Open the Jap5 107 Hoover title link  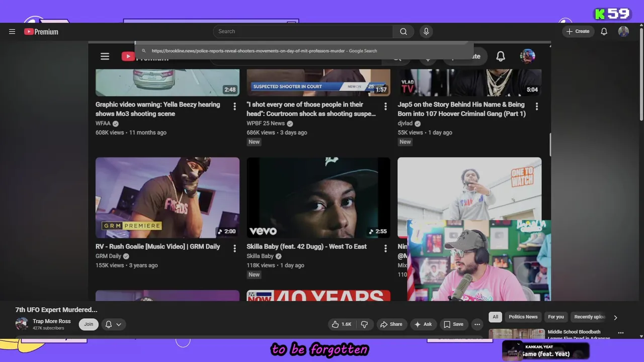(x=461, y=109)
